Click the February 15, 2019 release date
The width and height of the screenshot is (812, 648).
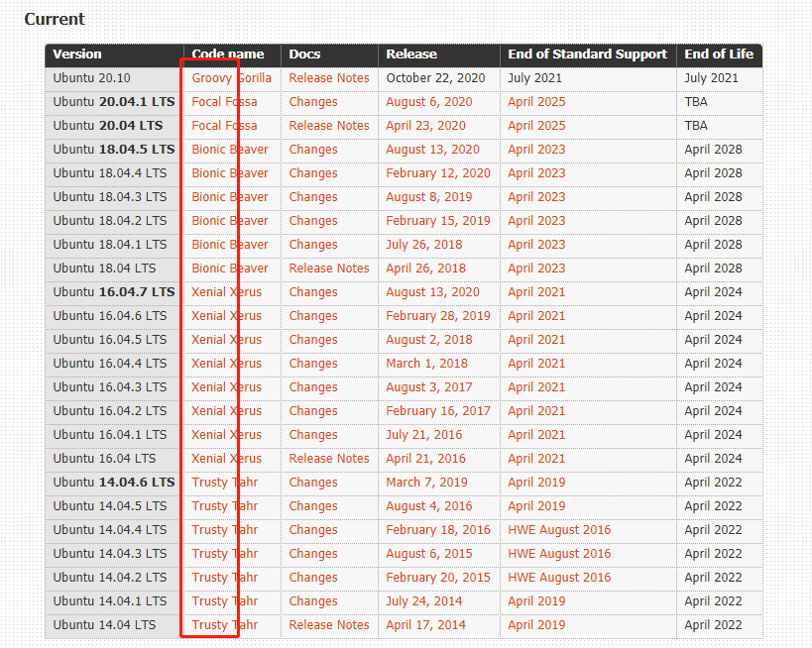[x=438, y=221]
